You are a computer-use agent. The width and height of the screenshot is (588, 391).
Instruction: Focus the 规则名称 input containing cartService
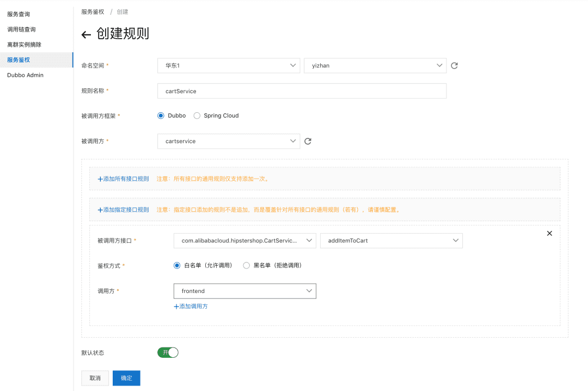click(302, 91)
